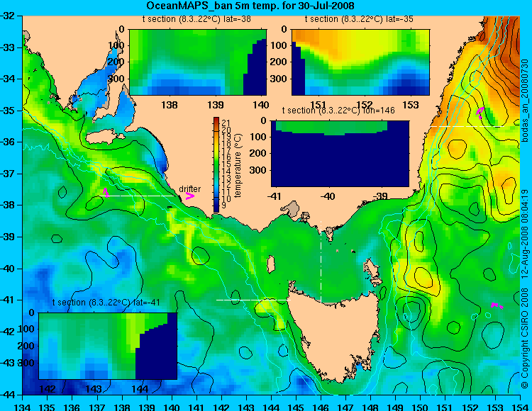This screenshot has width=532, height=411.
Task: Click the '-38' latitude label on the main axis
Action: [8, 205]
